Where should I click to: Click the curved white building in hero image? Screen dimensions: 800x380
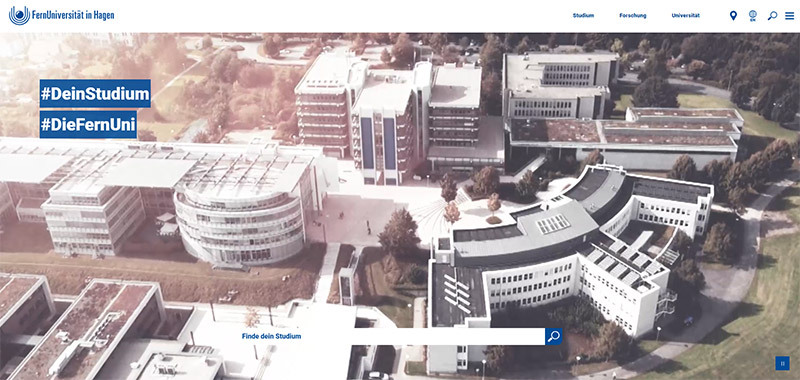[571, 245]
